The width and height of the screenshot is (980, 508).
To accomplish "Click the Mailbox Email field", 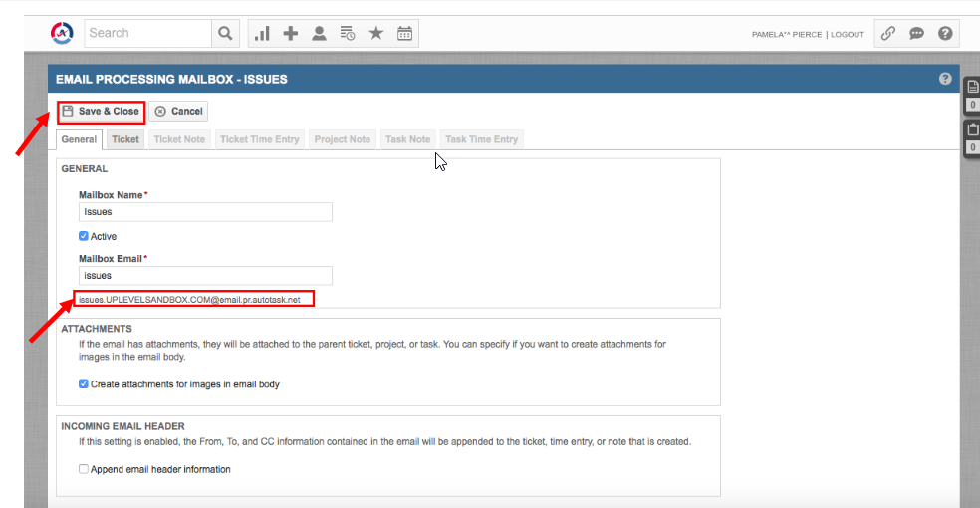I will click(x=205, y=276).
